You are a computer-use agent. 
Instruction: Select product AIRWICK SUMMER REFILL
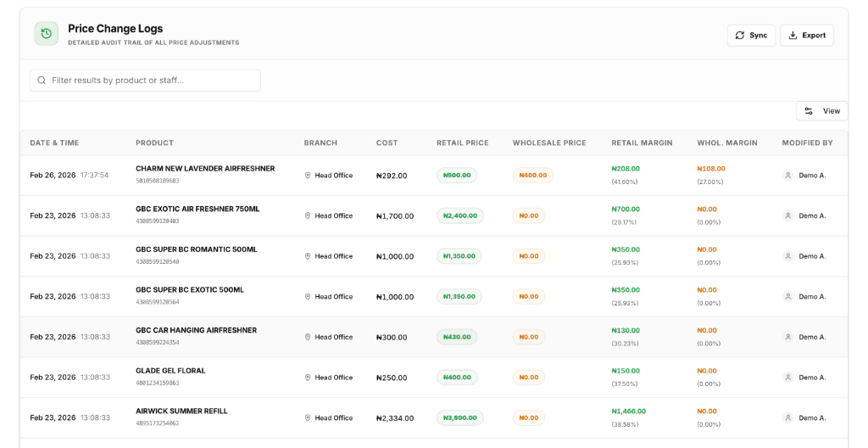point(181,412)
